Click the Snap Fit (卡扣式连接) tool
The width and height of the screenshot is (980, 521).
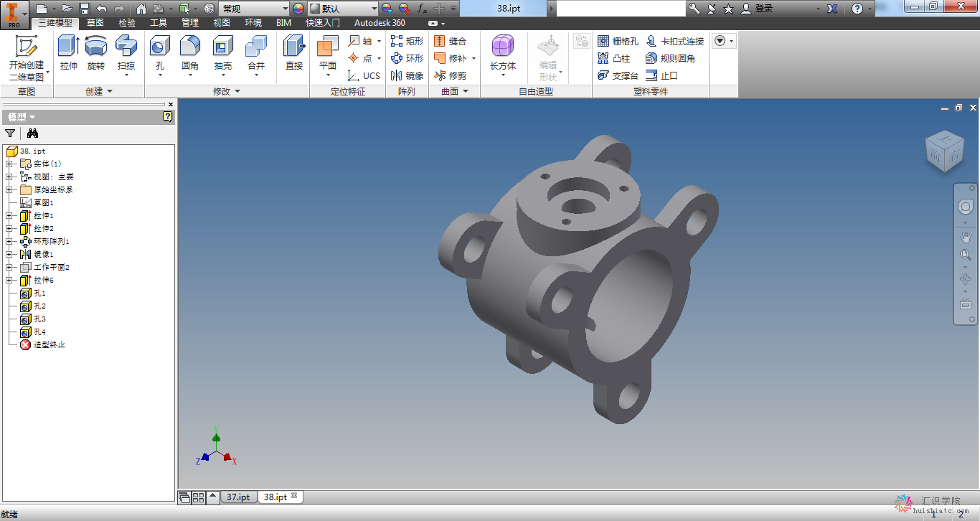pyautogui.click(x=675, y=41)
